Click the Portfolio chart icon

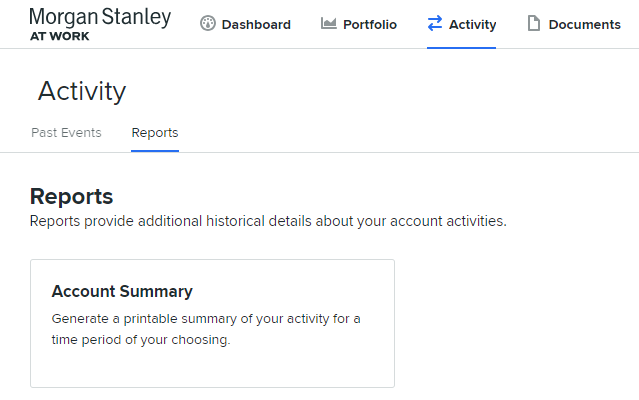click(328, 24)
